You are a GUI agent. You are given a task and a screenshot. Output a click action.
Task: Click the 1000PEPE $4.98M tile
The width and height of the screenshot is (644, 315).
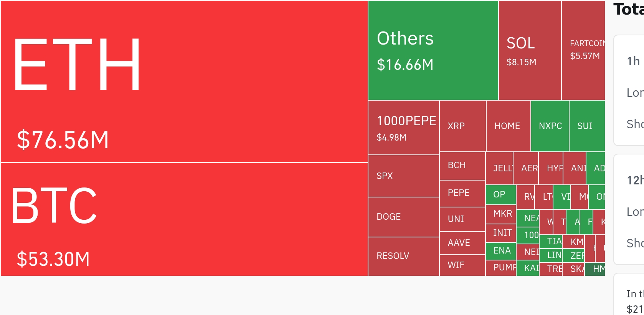coord(404,128)
